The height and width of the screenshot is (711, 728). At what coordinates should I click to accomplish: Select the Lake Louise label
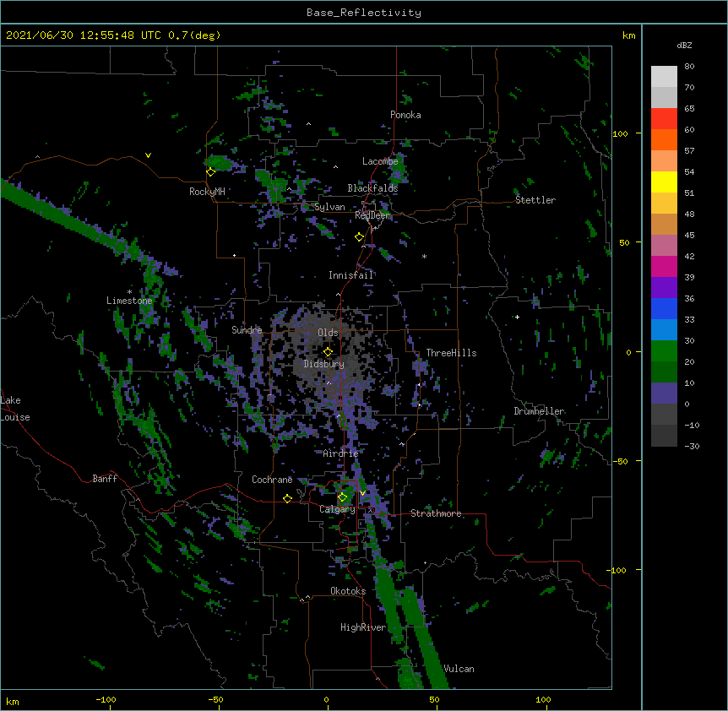pyautogui.click(x=15, y=409)
